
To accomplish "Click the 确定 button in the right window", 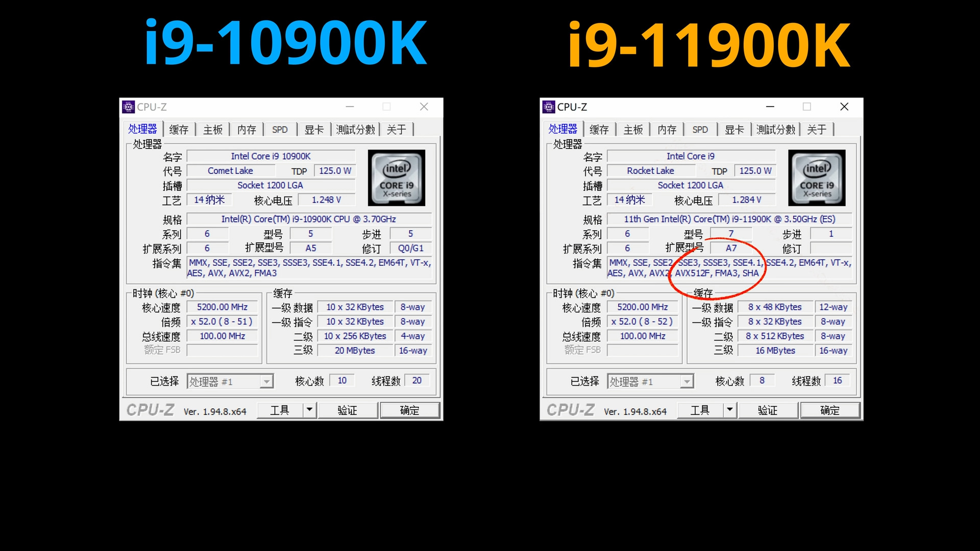I will [x=829, y=410].
